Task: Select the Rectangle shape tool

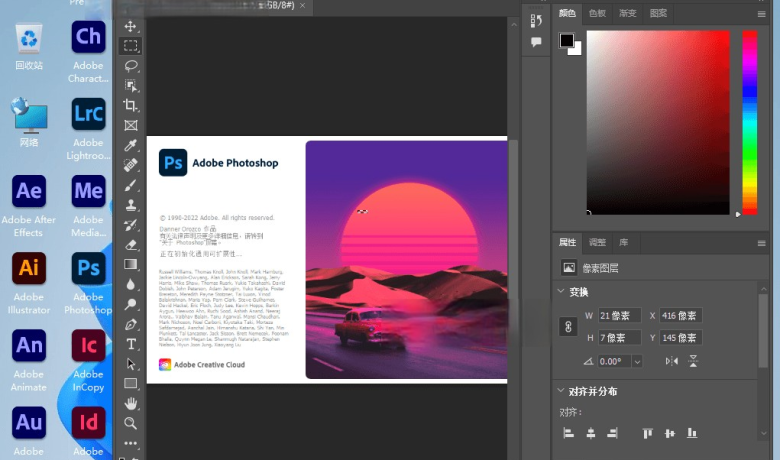Action: click(131, 383)
